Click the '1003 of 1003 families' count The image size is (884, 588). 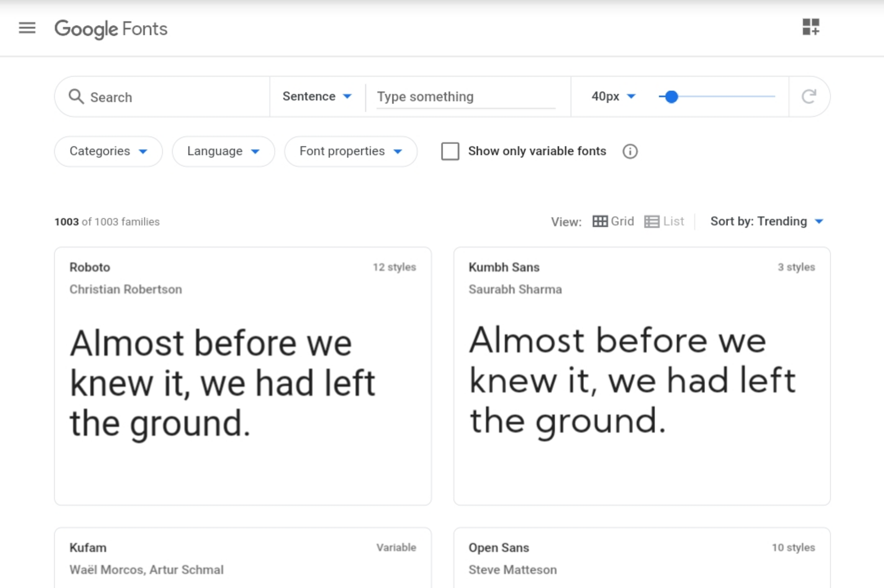click(107, 222)
